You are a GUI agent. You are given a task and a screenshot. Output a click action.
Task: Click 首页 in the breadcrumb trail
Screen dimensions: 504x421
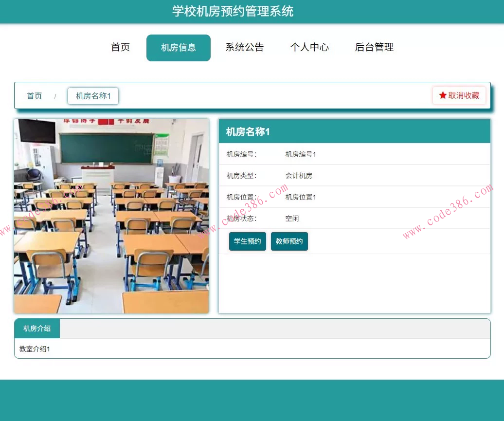coord(34,96)
